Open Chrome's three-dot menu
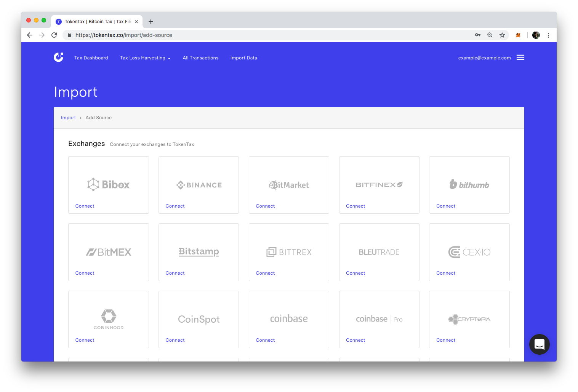 (x=548, y=35)
